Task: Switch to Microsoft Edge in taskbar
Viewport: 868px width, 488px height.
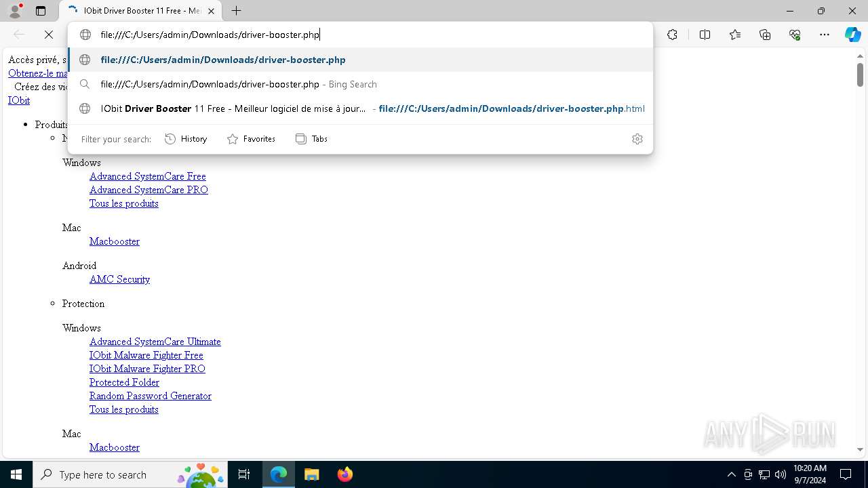Action: (279, 474)
